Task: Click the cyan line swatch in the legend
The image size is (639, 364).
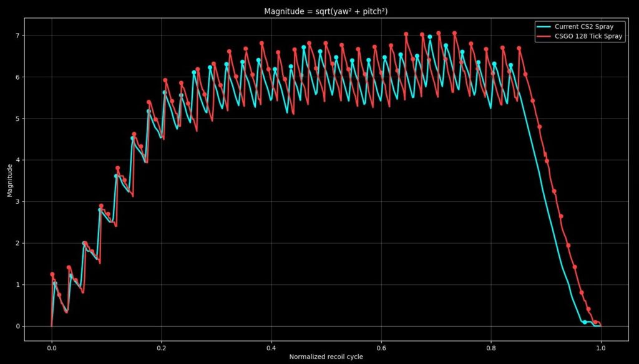Action: [x=544, y=27]
